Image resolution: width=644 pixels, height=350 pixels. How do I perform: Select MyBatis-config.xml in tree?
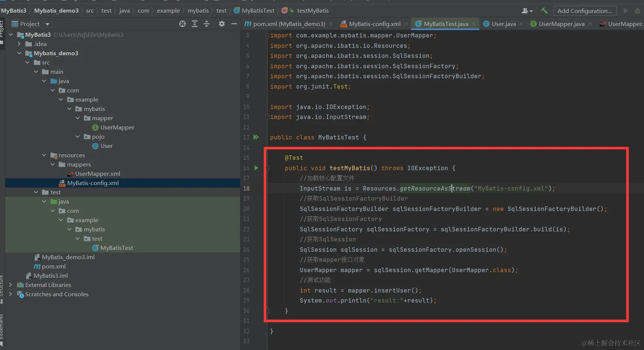coord(89,183)
